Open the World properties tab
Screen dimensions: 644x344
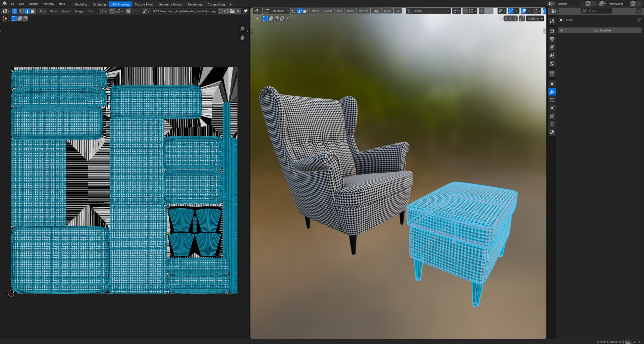552,63
